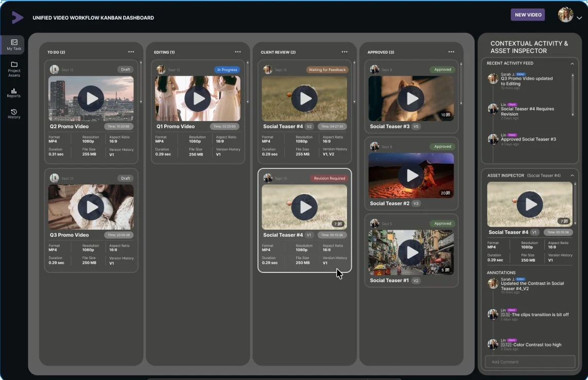Image resolution: width=588 pixels, height=380 pixels.
Task: Expand the profile dropdown chevron
Action: pyautogui.click(x=579, y=18)
